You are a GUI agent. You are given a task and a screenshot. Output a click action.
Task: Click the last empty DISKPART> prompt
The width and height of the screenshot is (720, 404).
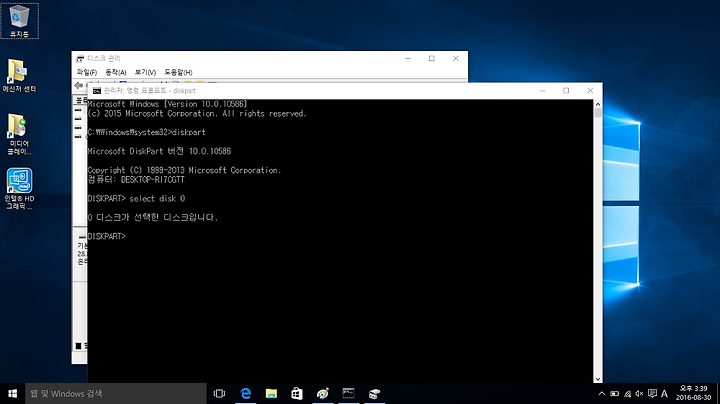coord(107,236)
